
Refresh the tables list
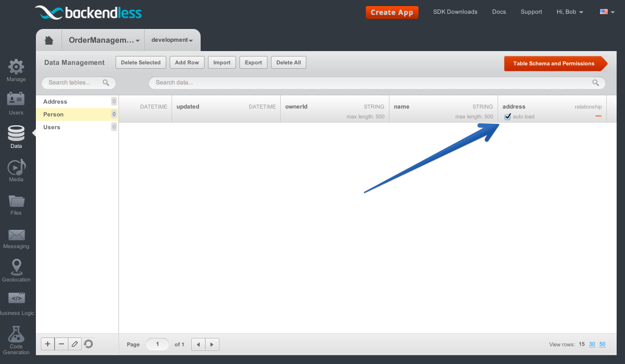click(x=89, y=344)
